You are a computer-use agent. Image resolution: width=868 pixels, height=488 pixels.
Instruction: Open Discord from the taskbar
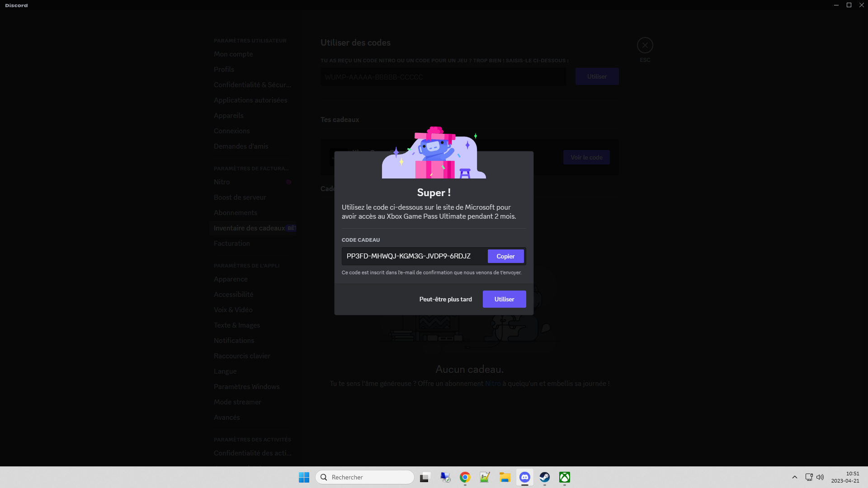click(x=524, y=477)
